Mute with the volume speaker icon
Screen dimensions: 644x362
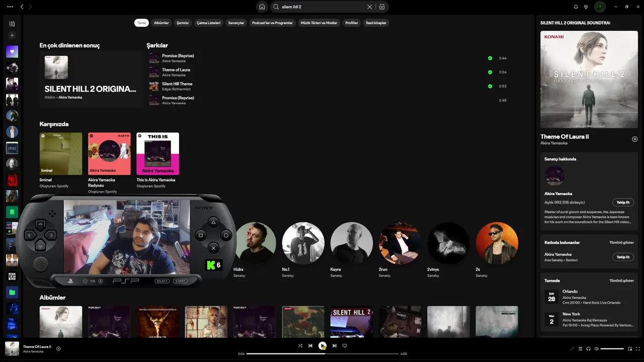[596, 348]
